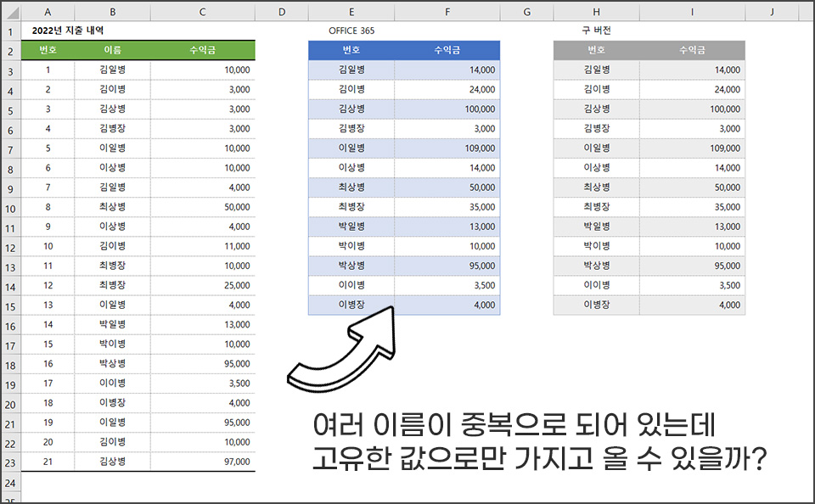Click green header cell '수익금'

(203, 50)
